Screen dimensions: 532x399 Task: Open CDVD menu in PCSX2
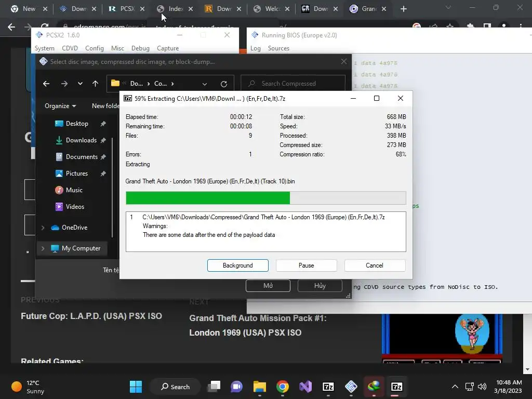click(70, 48)
